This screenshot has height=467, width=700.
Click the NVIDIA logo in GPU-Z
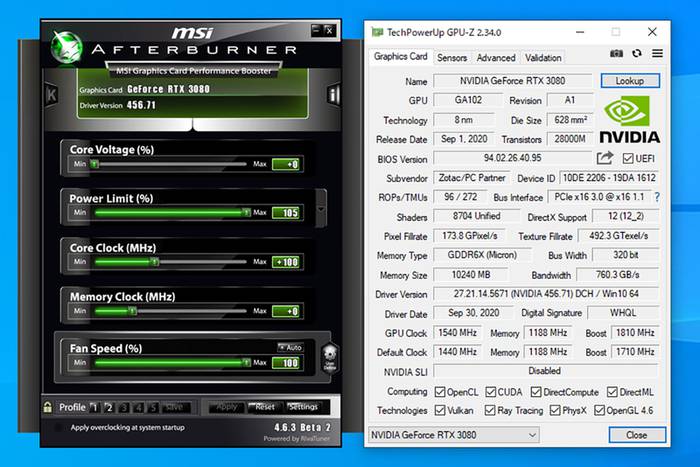click(x=629, y=120)
